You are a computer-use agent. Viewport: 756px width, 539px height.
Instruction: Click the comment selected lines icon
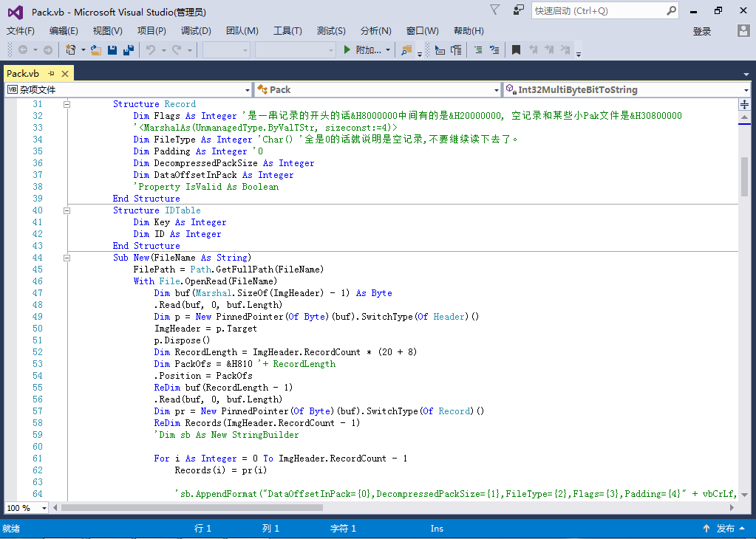coord(477,50)
